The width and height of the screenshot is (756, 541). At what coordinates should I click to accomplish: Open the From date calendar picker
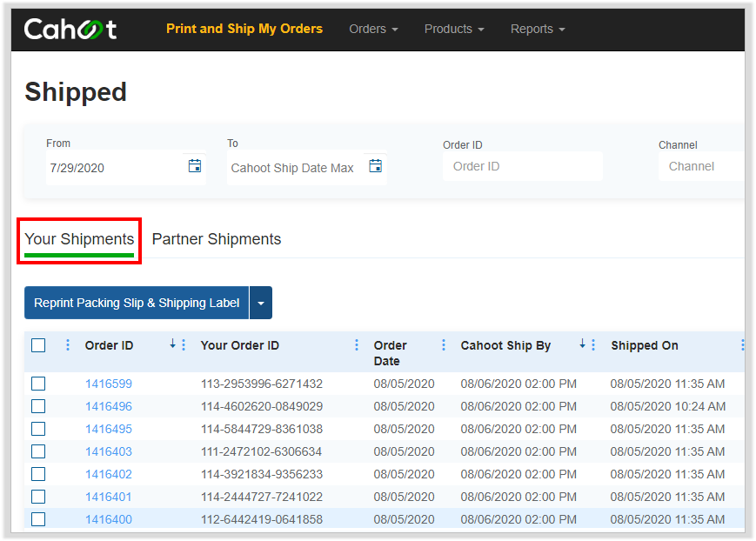[x=195, y=166]
